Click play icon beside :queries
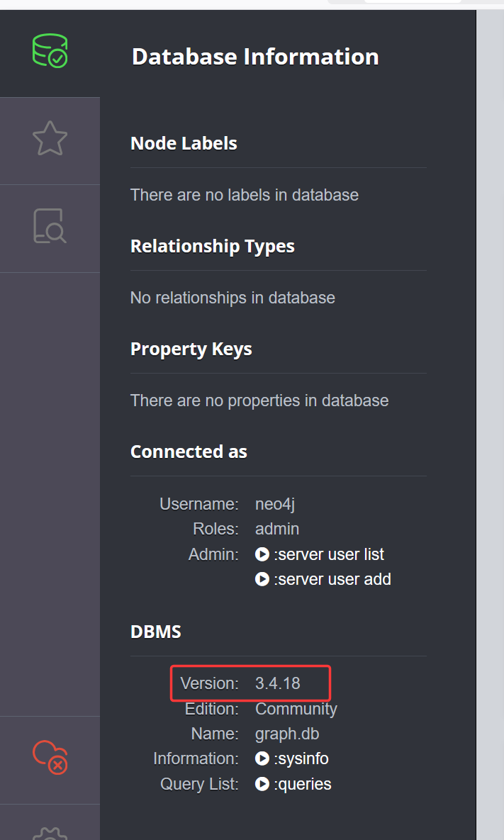 (262, 784)
